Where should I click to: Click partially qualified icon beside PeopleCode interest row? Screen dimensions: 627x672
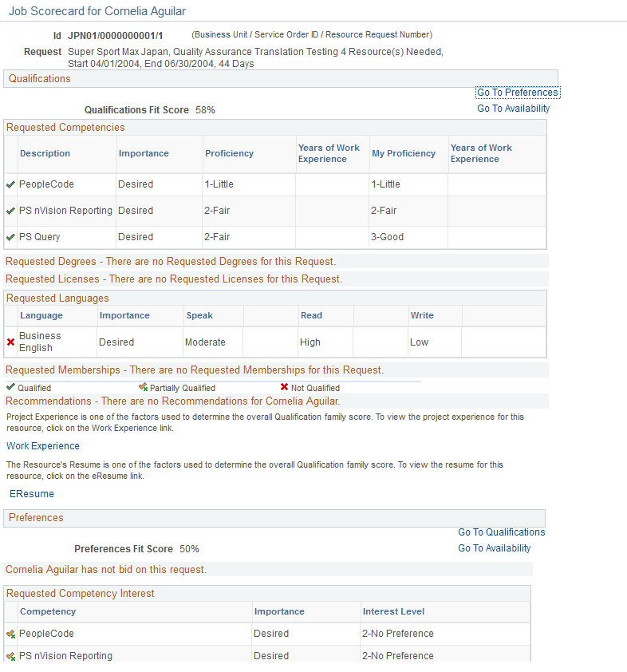coord(10,634)
